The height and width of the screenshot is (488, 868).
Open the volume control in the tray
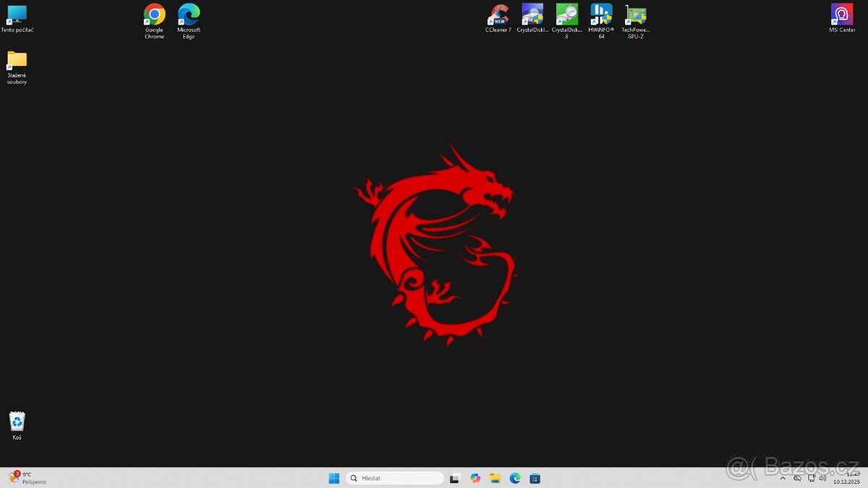point(823,479)
